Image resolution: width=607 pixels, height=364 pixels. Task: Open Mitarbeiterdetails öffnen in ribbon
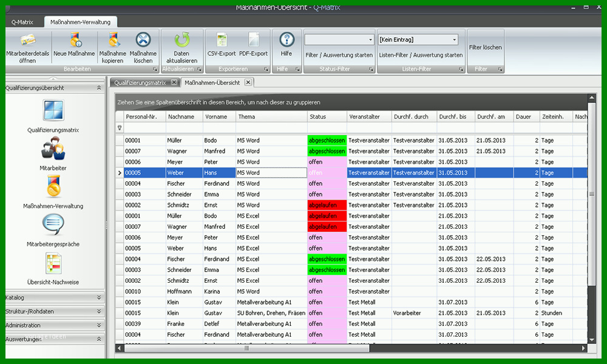[27, 48]
